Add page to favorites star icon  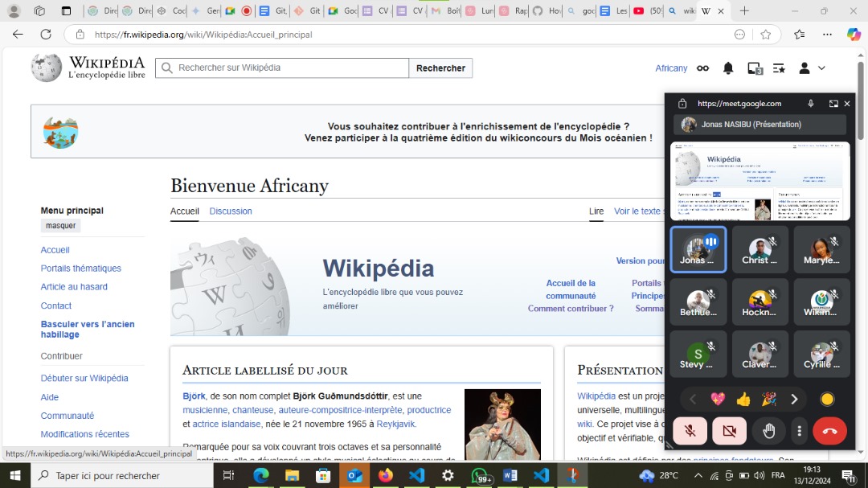(x=766, y=35)
